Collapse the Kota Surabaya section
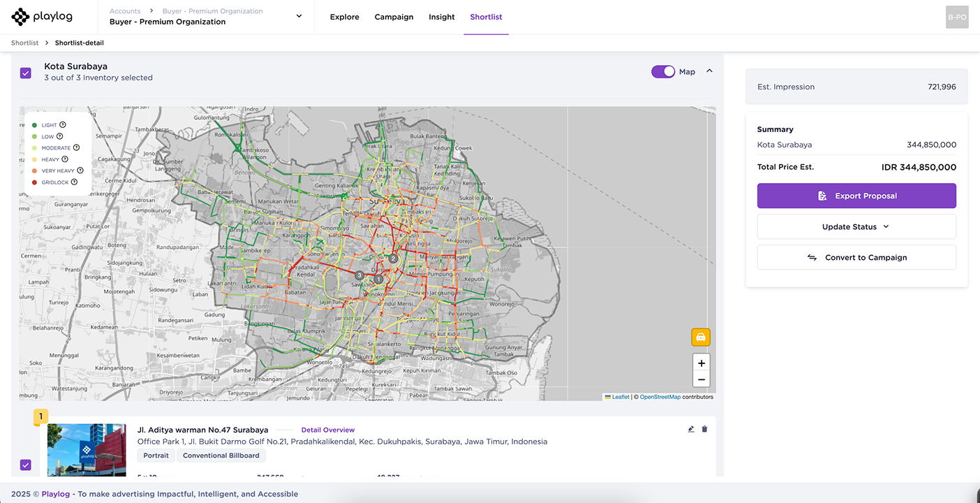Screen dimensions: 980x503 tap(709, 71)
